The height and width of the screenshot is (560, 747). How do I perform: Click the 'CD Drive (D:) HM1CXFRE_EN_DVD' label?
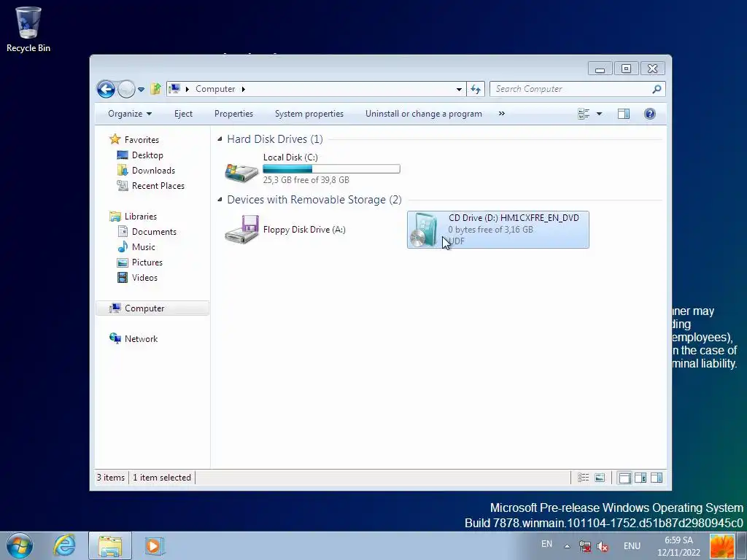pos(514,217)
